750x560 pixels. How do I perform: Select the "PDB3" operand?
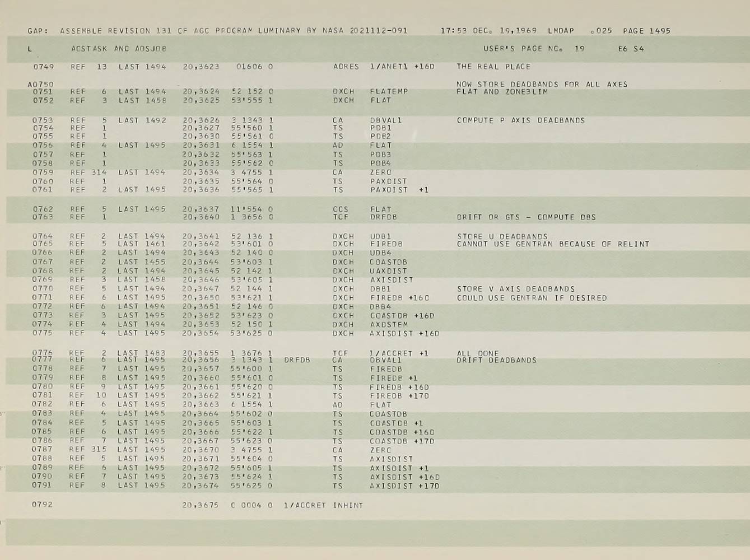tap(380, 155)
